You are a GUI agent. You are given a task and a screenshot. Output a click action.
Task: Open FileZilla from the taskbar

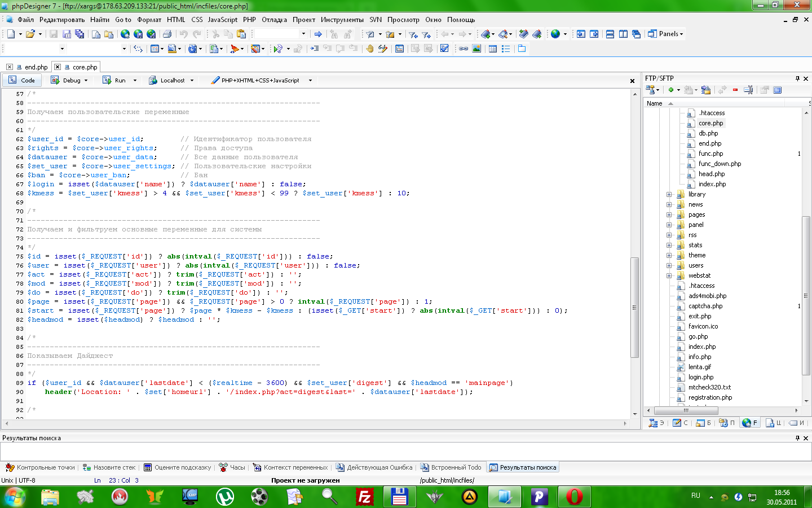tap(365, 497)
